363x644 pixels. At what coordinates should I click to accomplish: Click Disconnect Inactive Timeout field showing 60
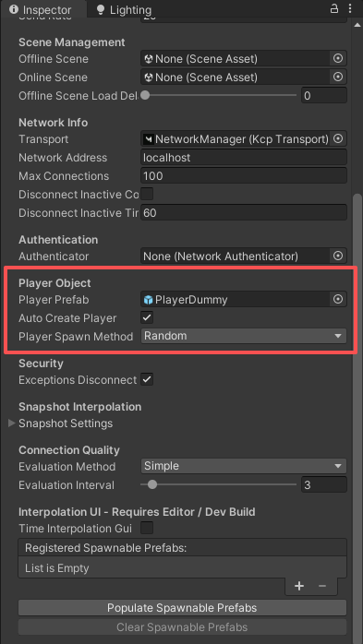point(244,213)
